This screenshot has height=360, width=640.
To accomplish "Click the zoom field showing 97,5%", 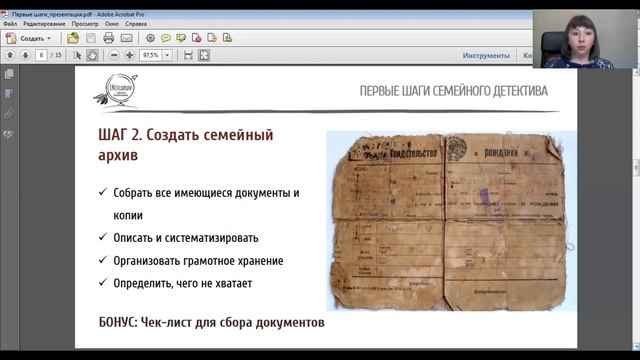I will point(151,55).
